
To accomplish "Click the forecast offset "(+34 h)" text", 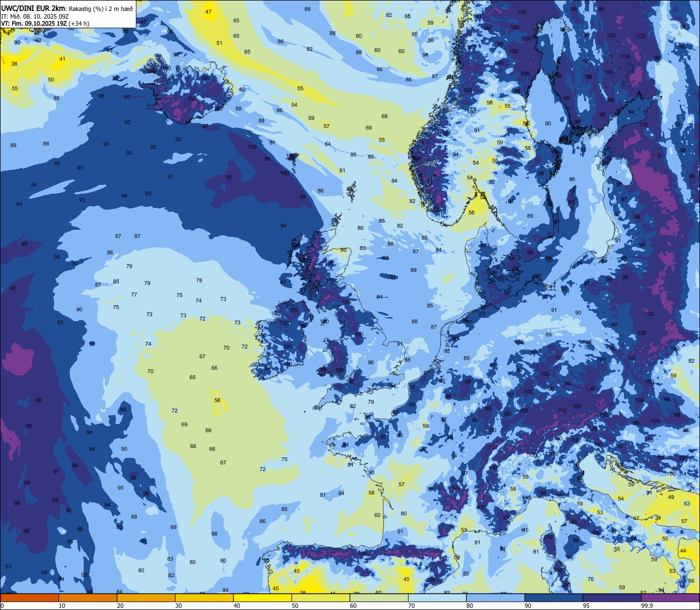I will 79,24.
